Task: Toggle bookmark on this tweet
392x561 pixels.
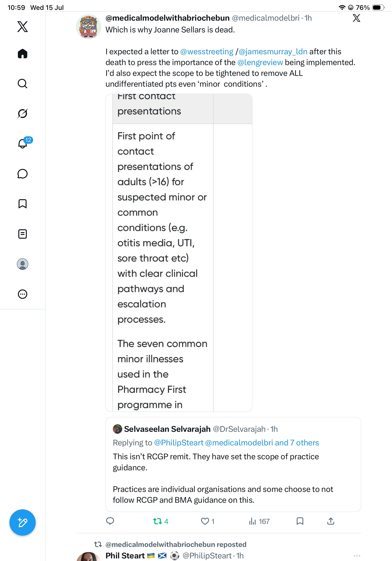Action: pos(300,521)
